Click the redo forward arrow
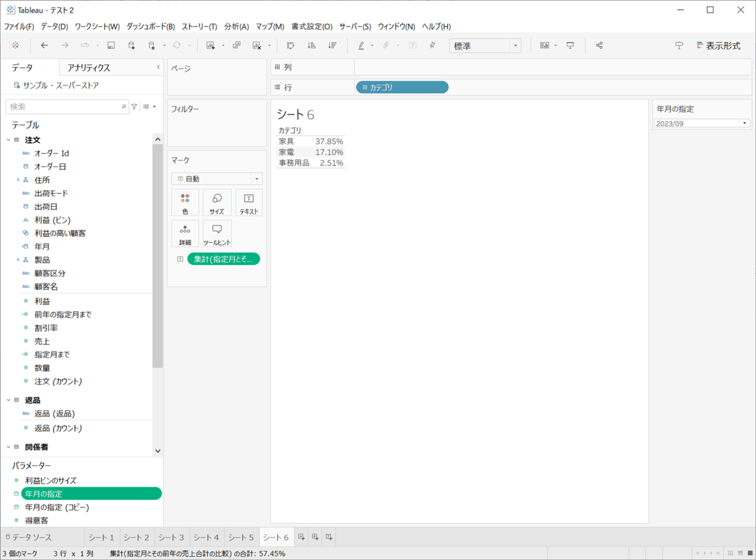Image resolution: width=756 pixels, height=560 pixels. pos(65,45)
